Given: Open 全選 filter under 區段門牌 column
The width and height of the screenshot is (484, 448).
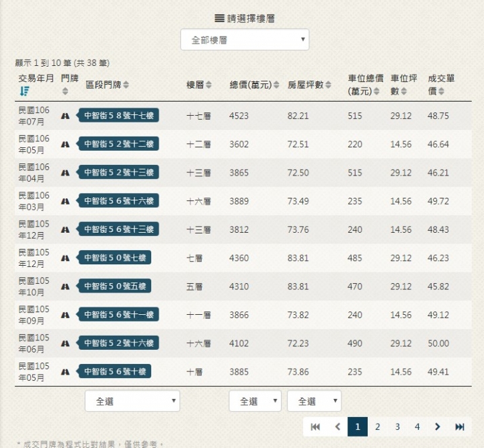Looking at the screenshot, I should click(132, 401).
